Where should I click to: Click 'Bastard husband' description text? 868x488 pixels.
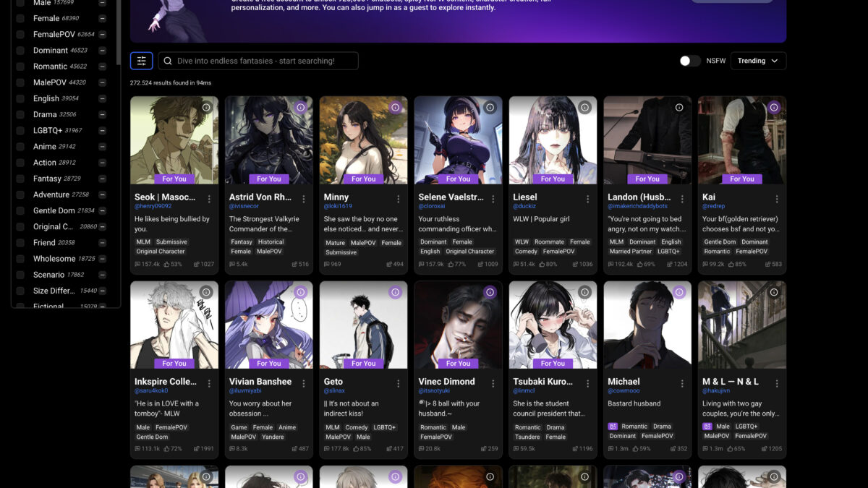(634, 404)
